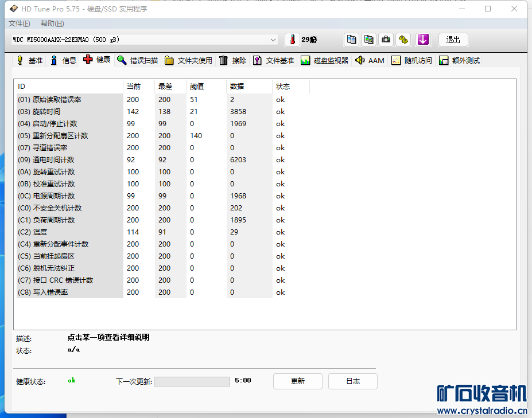532x418 pixels.
Task: Open the 文件夹使用 tab
Action: [x=188, y=60]
